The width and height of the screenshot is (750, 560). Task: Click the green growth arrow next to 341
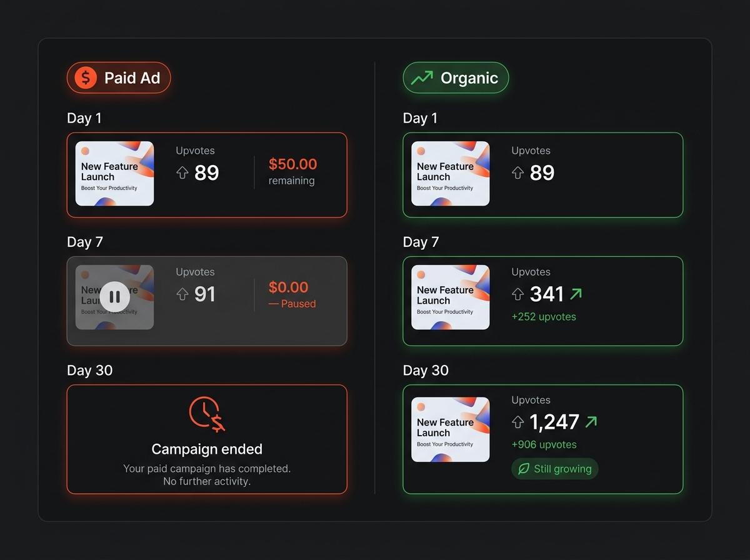click(576, 293)
